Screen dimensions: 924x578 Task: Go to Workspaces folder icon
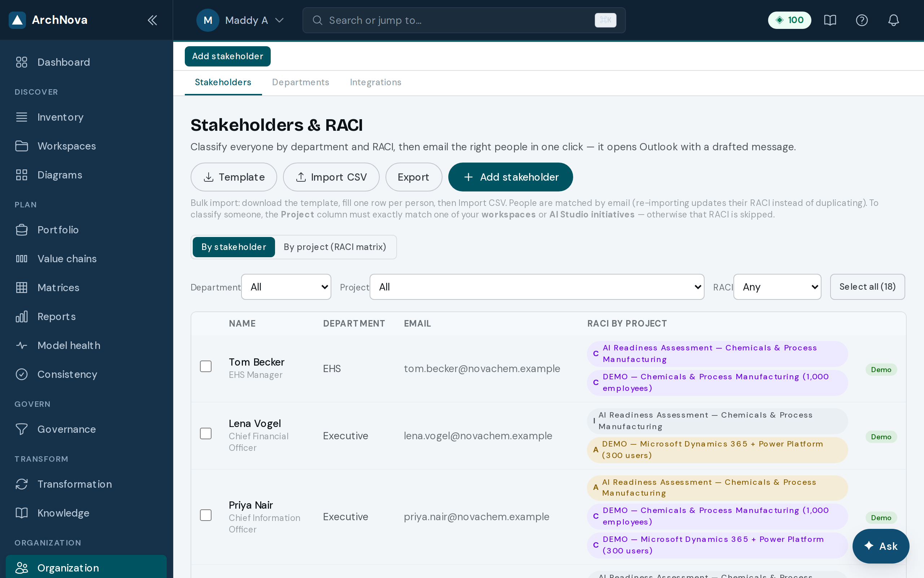[22, 146]
